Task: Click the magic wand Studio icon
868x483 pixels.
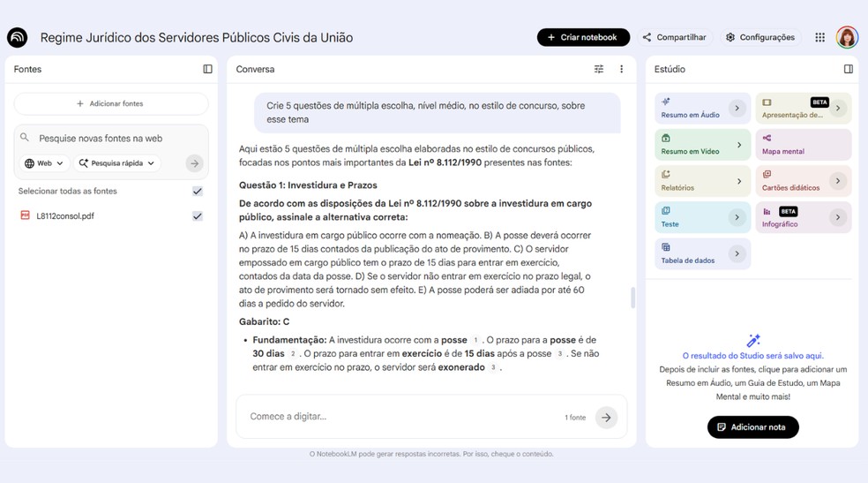Action: (x=752, y=340)
